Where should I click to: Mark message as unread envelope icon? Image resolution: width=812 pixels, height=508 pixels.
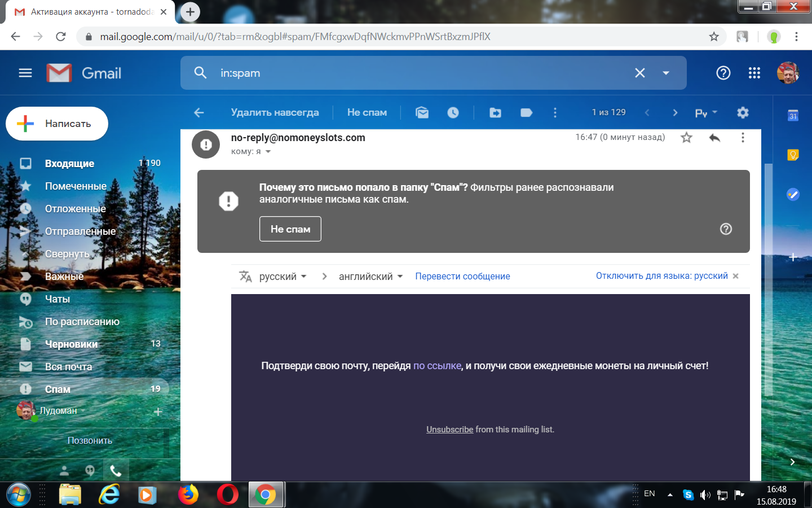coord(422,112)
